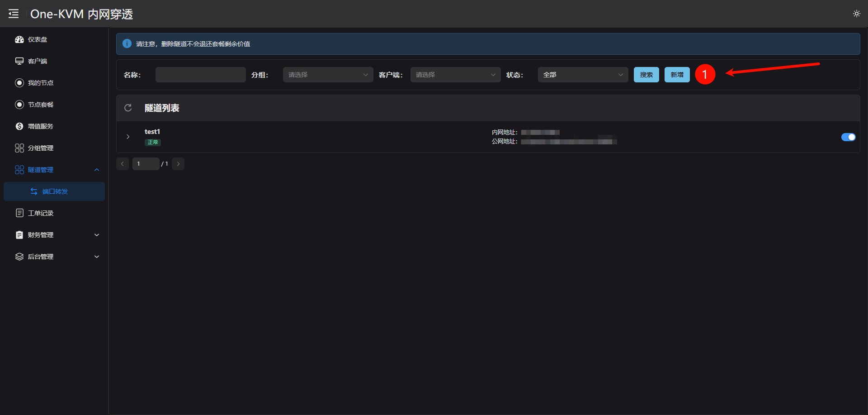Click the 新增 button to add tunnel
868x415 pixels.
(x=677, y=75)
